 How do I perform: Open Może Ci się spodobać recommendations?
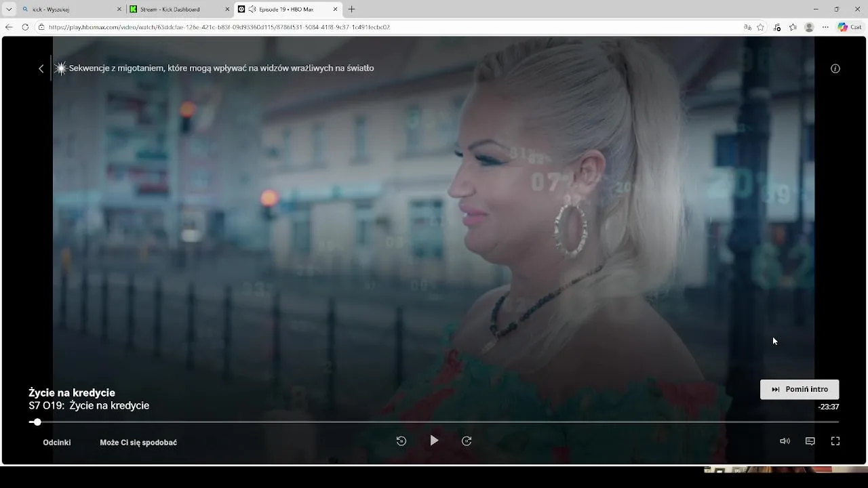(138, 443)
